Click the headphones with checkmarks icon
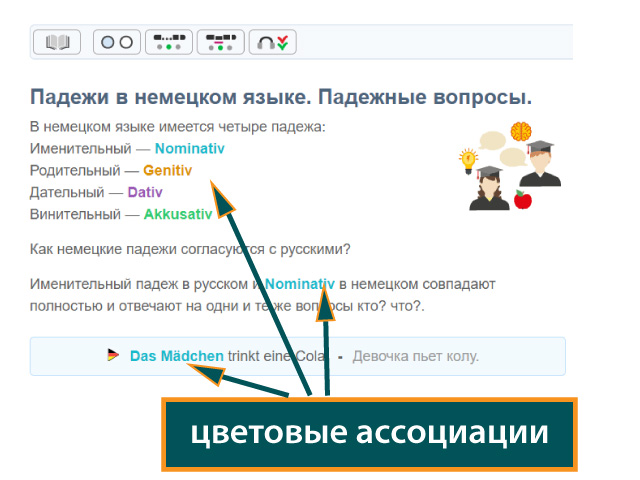 click(273, 42)
